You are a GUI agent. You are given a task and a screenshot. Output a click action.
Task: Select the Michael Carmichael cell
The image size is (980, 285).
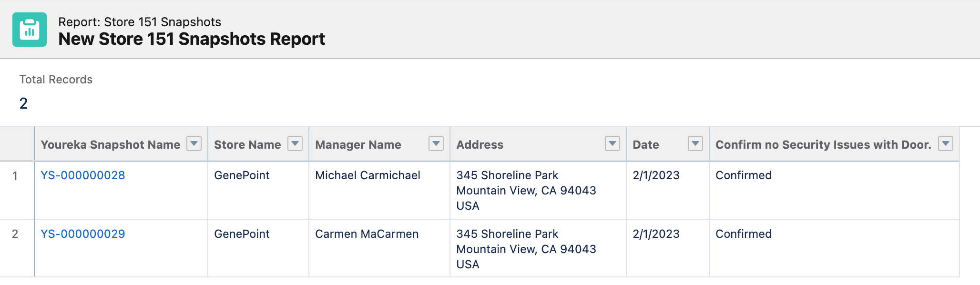379,190
